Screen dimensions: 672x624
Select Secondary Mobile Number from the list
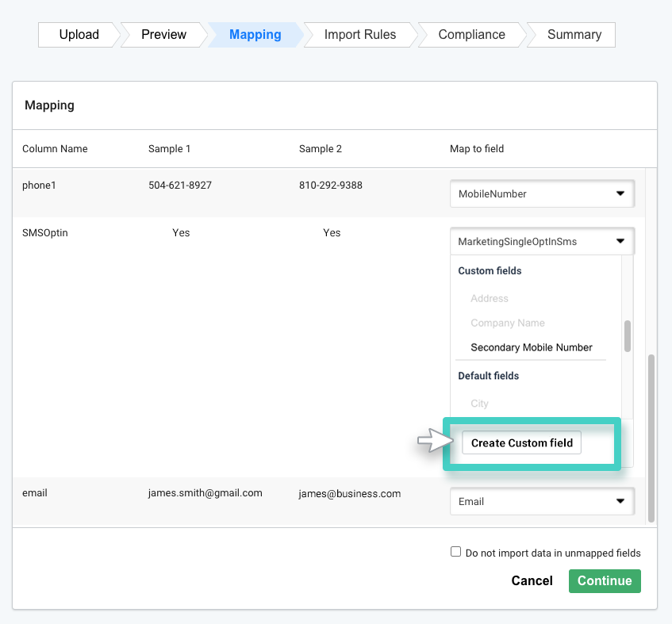(x=532, y=347)
